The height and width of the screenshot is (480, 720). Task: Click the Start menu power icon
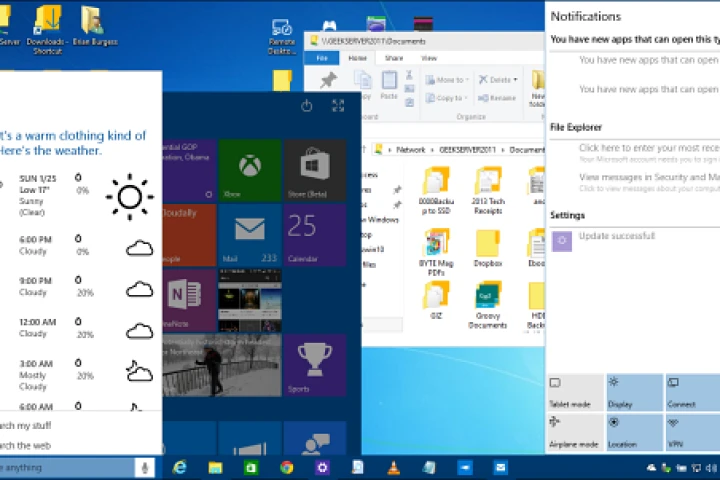point(307,106)
